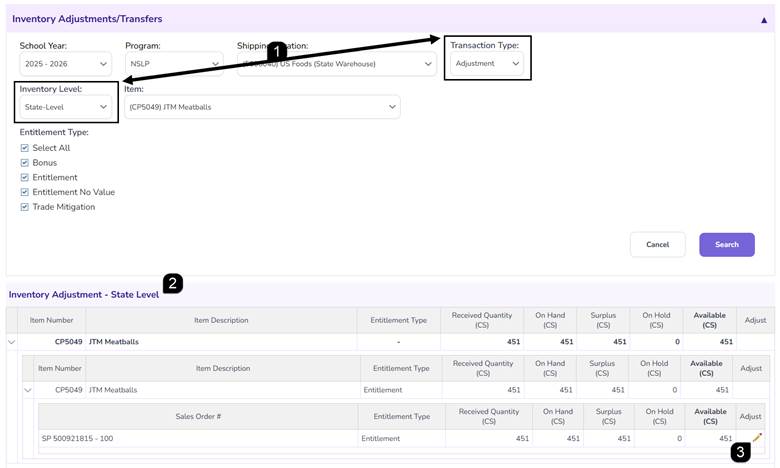Screen dimensions: 780x468
Task: Collapse the Inventory Adjustments/Transfers panel arrow
Action: pos(764,20)
